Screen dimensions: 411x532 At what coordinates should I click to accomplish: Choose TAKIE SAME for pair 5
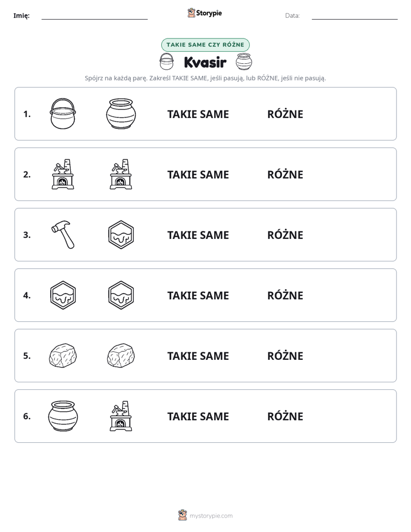click(198, 356)
